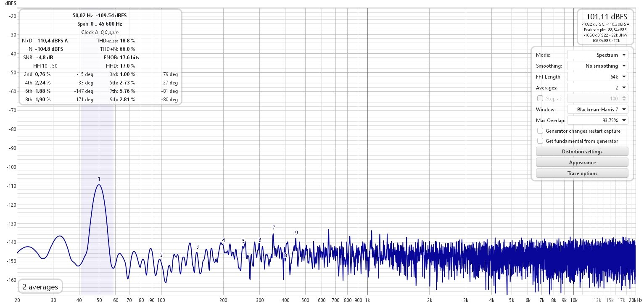
Task: Click the THD+N 66,0 % value
Action: pyautogui.click(x=128, y=49)
